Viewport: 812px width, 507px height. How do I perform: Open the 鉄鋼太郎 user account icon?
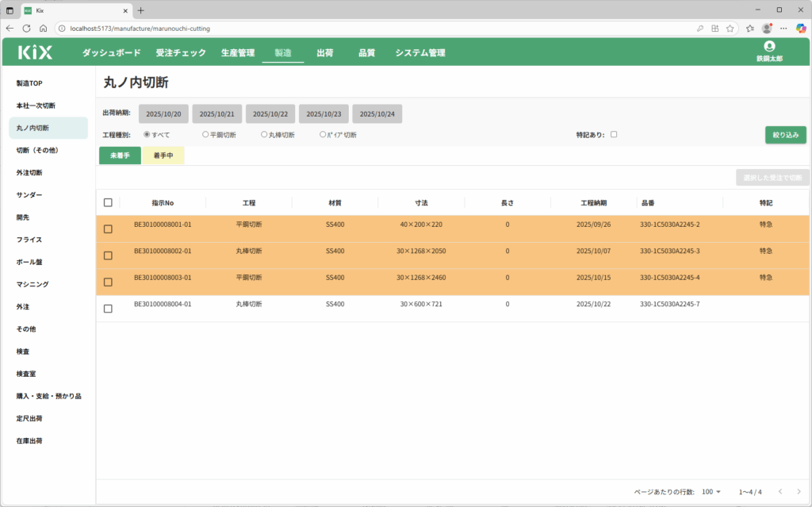[x=768, y=47]
